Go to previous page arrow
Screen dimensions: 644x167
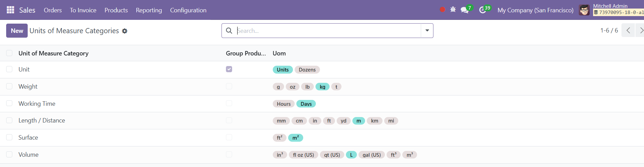point(628,30)
